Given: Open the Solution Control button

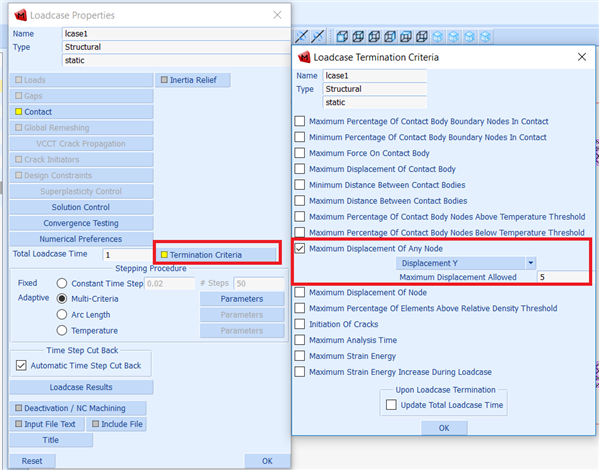Looking at the screenshot, I should 81,207.
